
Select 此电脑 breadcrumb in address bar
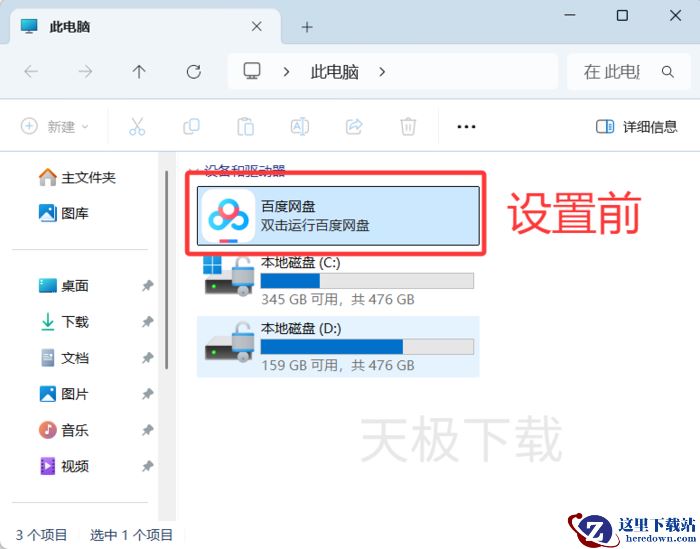[335, 72]
